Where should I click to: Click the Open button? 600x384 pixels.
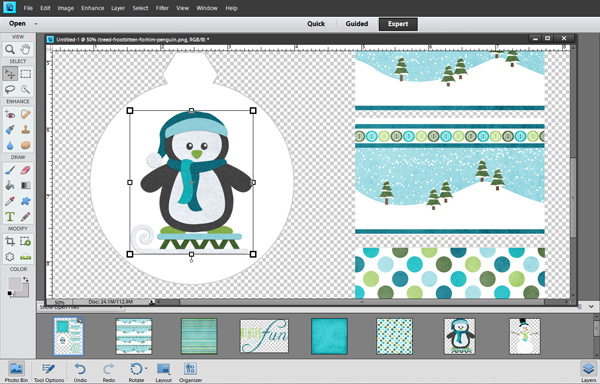17,24
